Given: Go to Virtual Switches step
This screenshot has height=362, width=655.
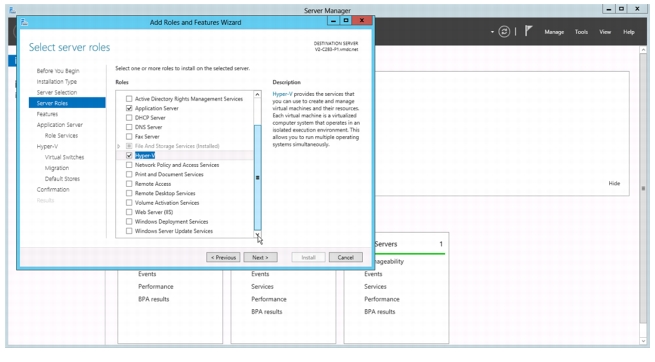Looking at the screenshot, I should point(64,157).
